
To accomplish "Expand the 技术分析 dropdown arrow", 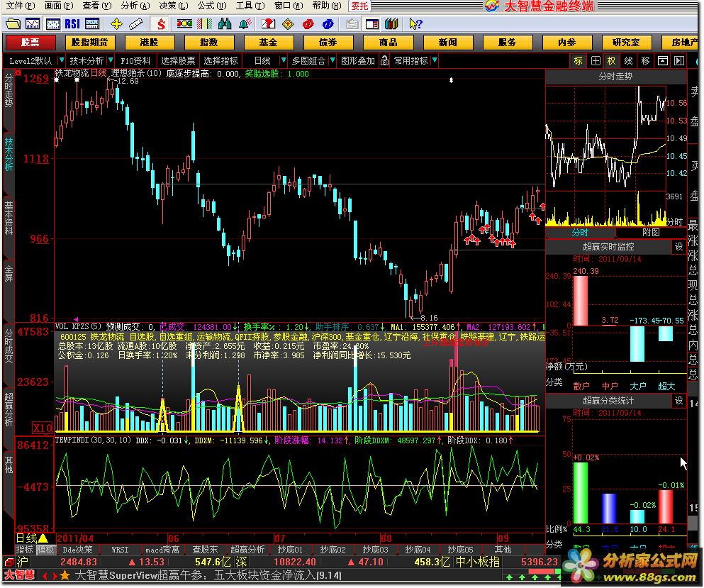I will [111, 60].
